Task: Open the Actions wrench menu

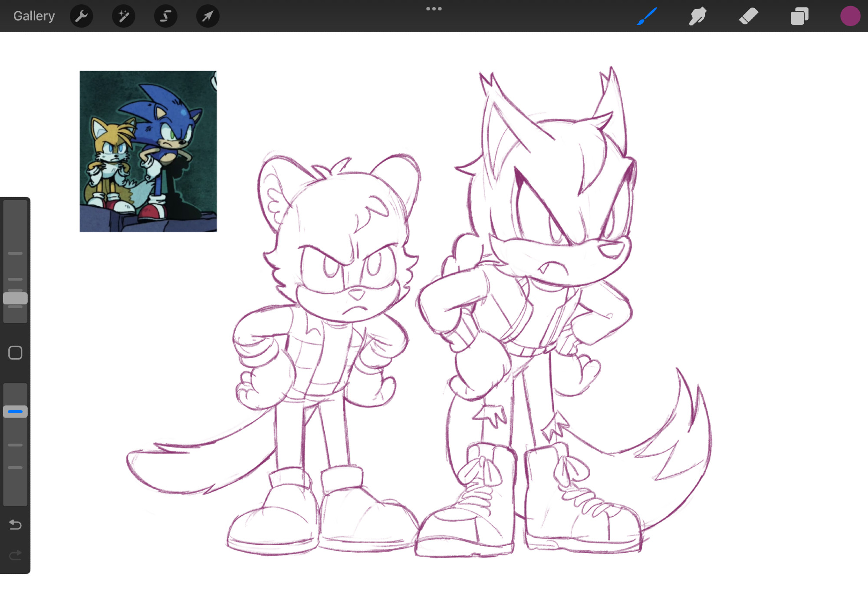Action: (x=81, y=16)
